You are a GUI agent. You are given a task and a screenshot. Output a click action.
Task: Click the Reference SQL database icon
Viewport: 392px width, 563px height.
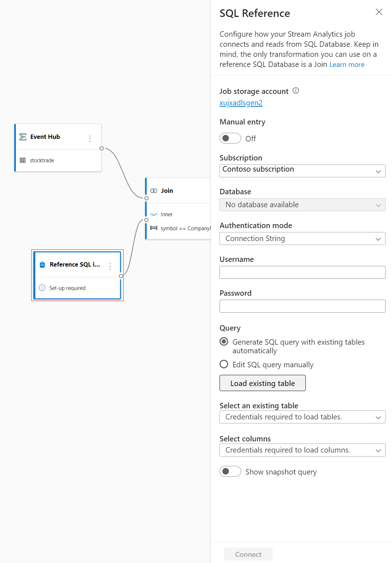(42, 264)
